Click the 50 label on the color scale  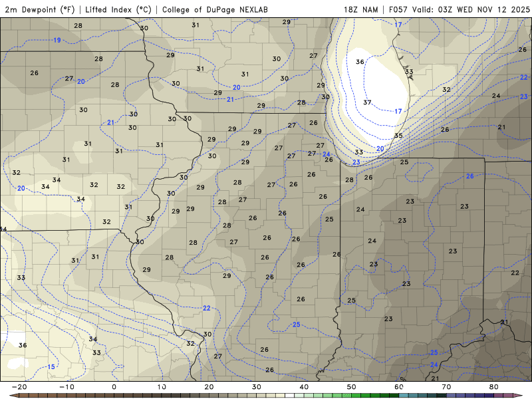coord(352,387)
